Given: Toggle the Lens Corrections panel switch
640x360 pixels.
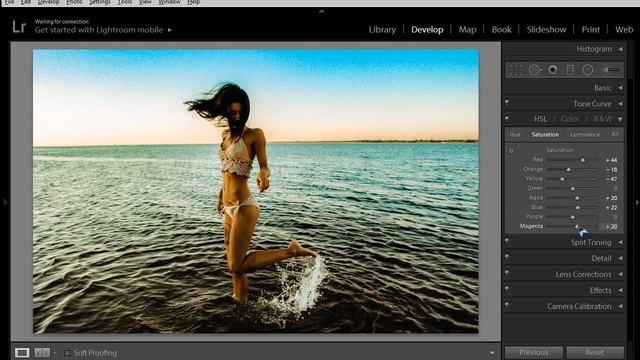Looking at the screenshot, I should (x=507, y=273).
